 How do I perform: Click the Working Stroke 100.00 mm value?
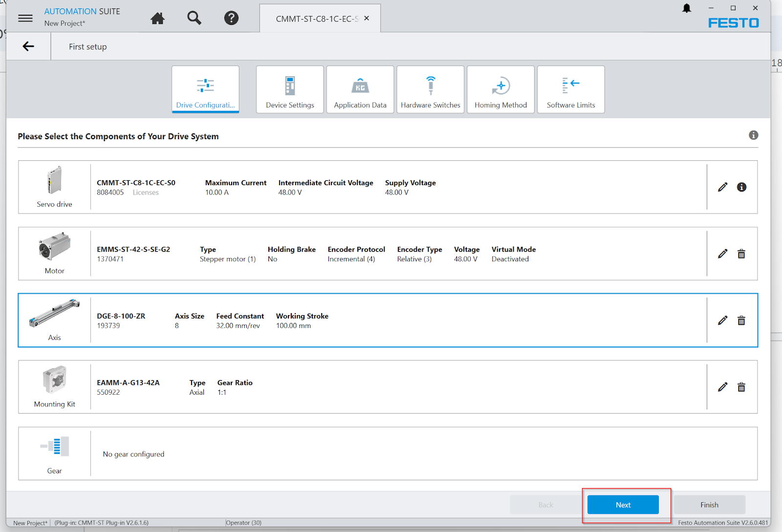coord(293,326)
